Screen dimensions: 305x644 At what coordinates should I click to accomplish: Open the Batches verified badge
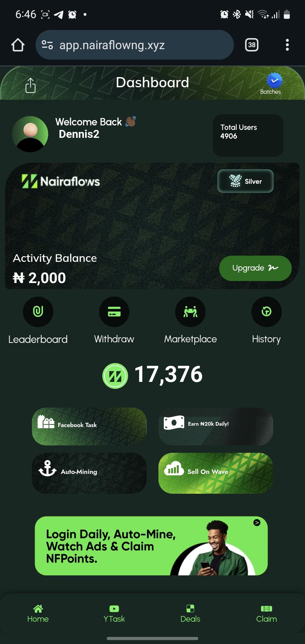tap(274, 81)
